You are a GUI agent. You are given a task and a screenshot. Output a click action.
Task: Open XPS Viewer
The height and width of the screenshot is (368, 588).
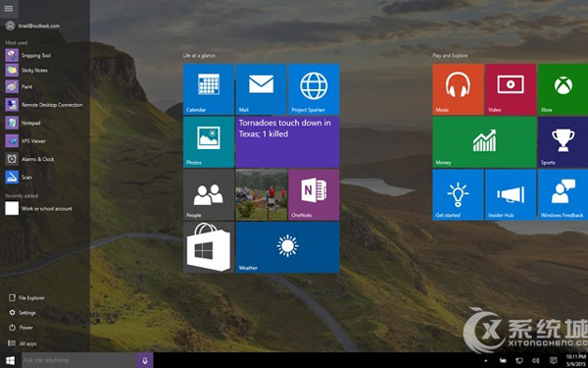[x=25, y=140]
